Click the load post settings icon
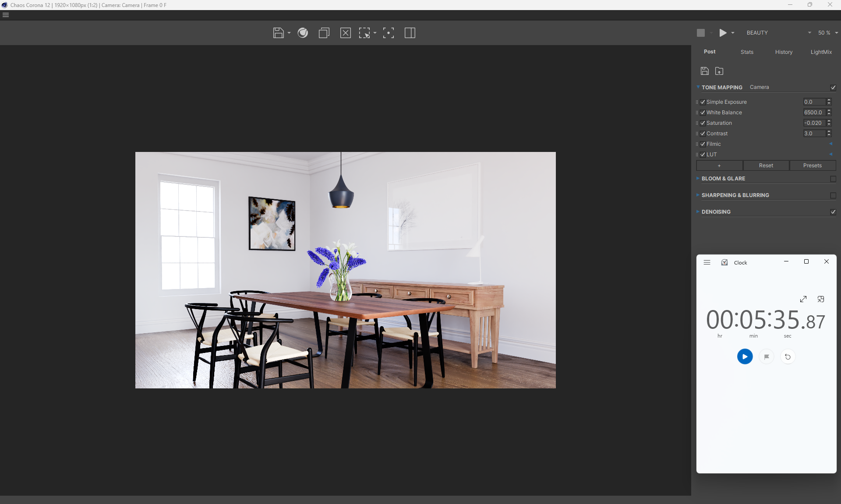The height and width of the screenshot is (504, 841). [719, 71]
